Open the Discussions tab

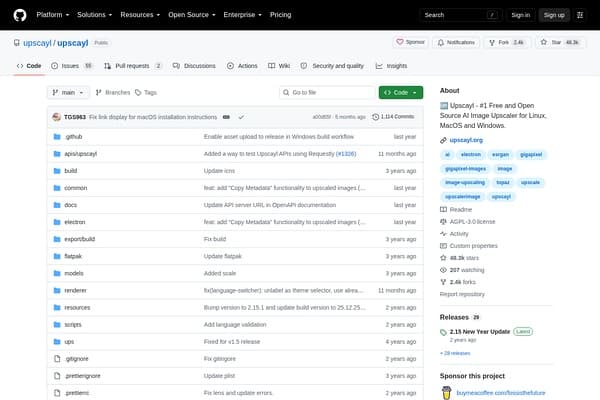[x=194, y=66]
